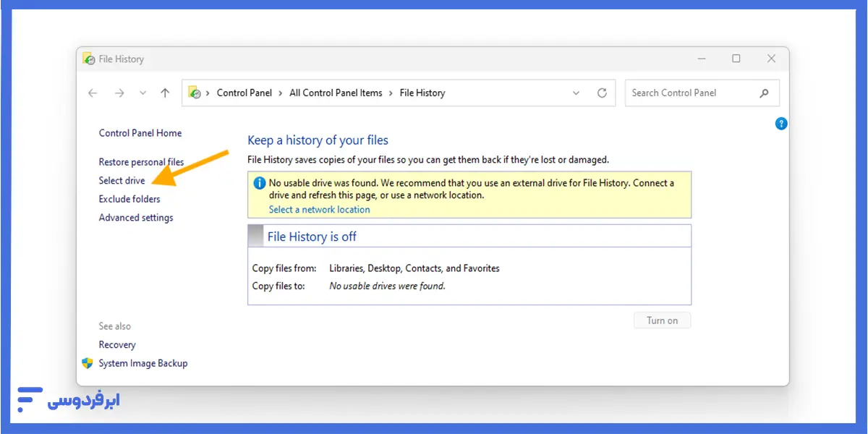Expand the address bar history dropdown

click(576, 93)
